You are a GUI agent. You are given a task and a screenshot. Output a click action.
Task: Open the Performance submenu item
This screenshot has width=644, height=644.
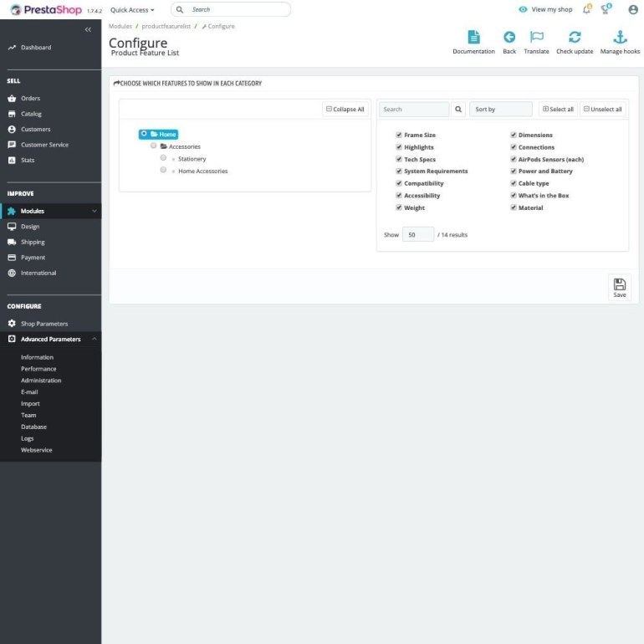pyautogui.click(x=38, y=369)
